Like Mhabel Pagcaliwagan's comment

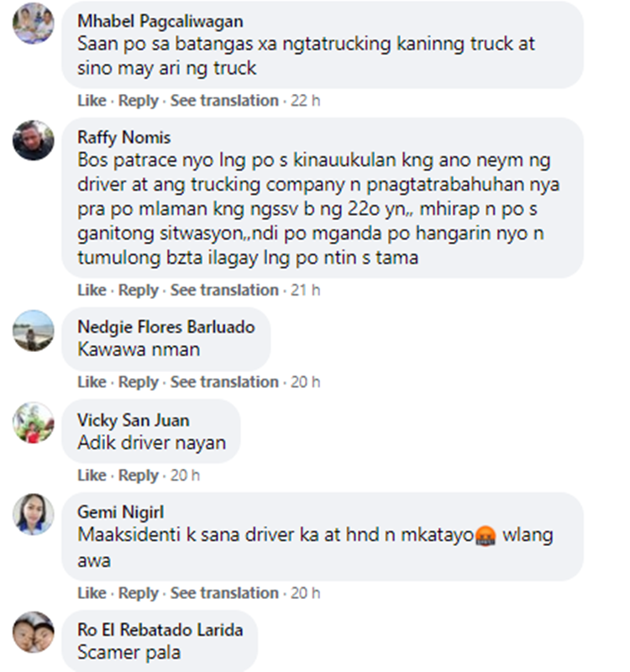coord(92,100)
